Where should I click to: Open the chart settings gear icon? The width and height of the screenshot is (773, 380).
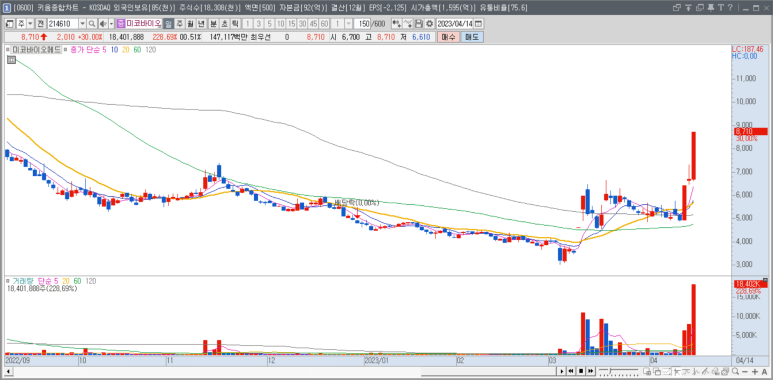tap(428, 24)
